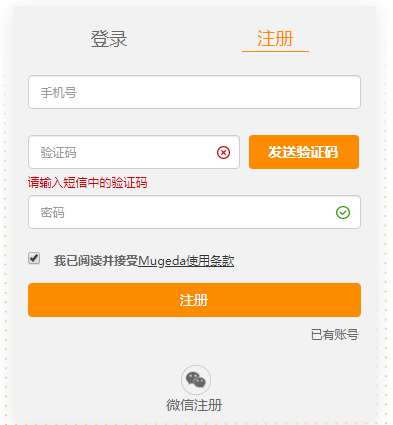The height and width of the screenshot is (425, 393).
Task: Click the 我已阅读并接受 checkbox label text
Action: coord(96,261)
